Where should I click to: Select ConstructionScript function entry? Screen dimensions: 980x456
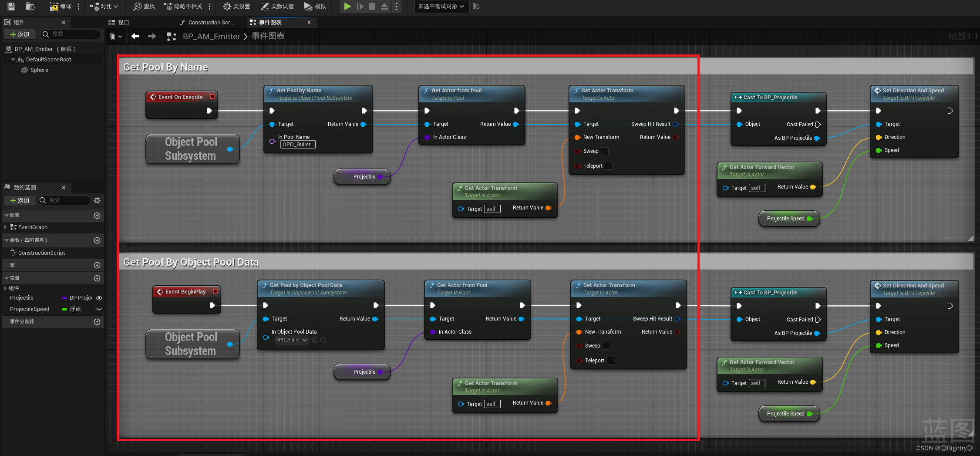click(41, 253)
